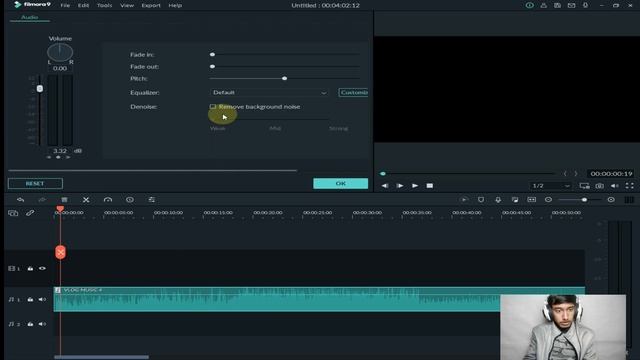Click preview volume speaker icon

[x=615, y=186]
